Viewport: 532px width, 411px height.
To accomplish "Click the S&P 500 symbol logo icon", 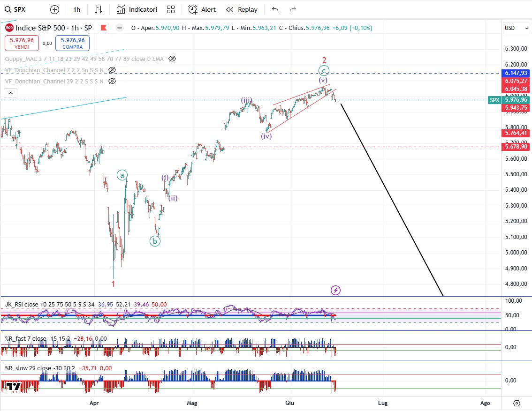I will point(9,28).
